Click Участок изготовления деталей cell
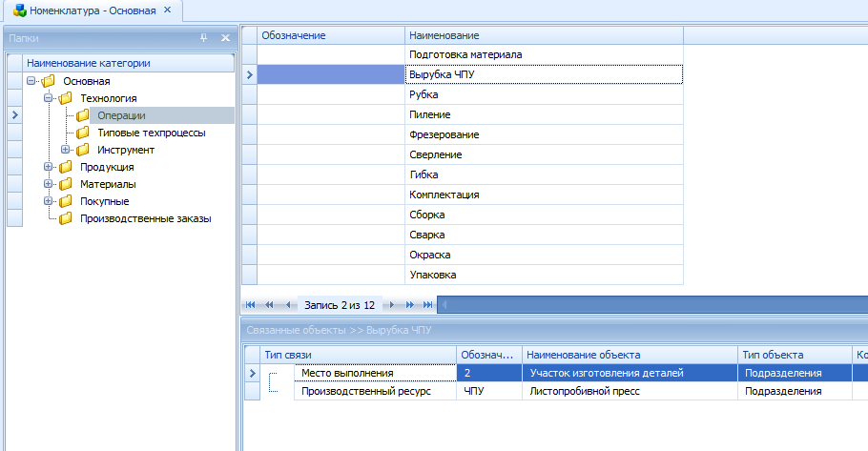The height and width of the screenshot is (451, 868). pyautogui.click(x=630, y=373)
